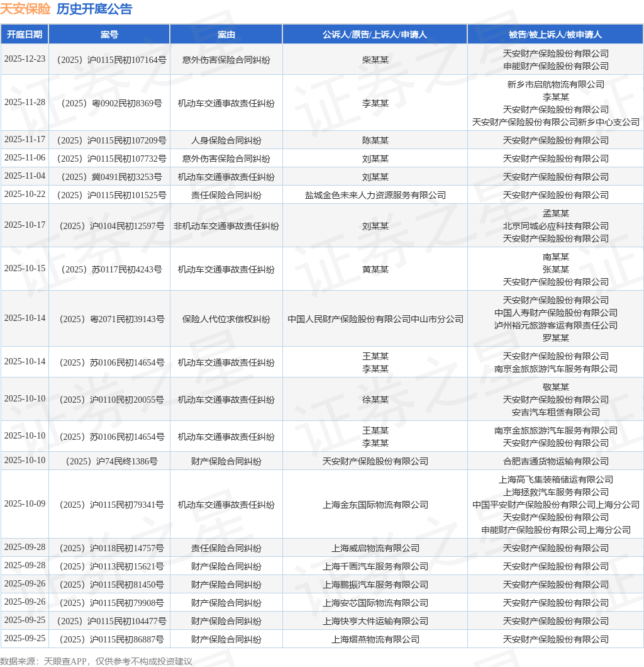Select defendant 合肥吉通货物运输有限公司
This screenshot has height=667, width=644.
[555, 461]
